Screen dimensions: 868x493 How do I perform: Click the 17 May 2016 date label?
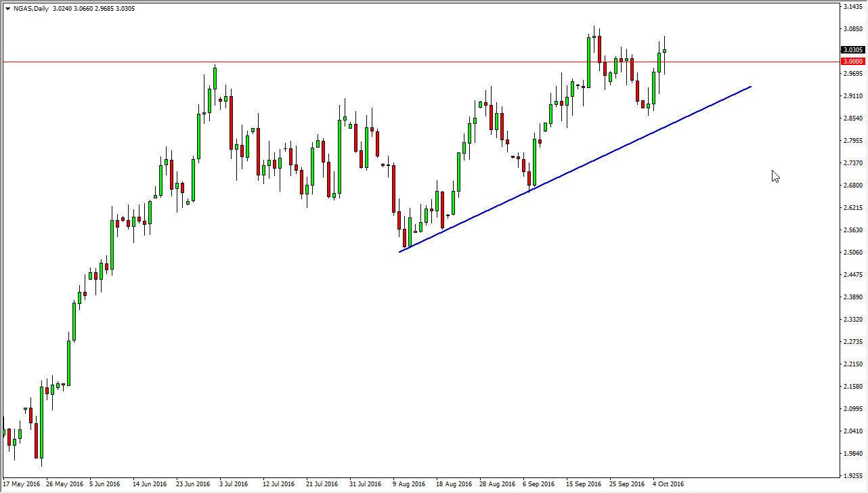[x=22, y=484]
